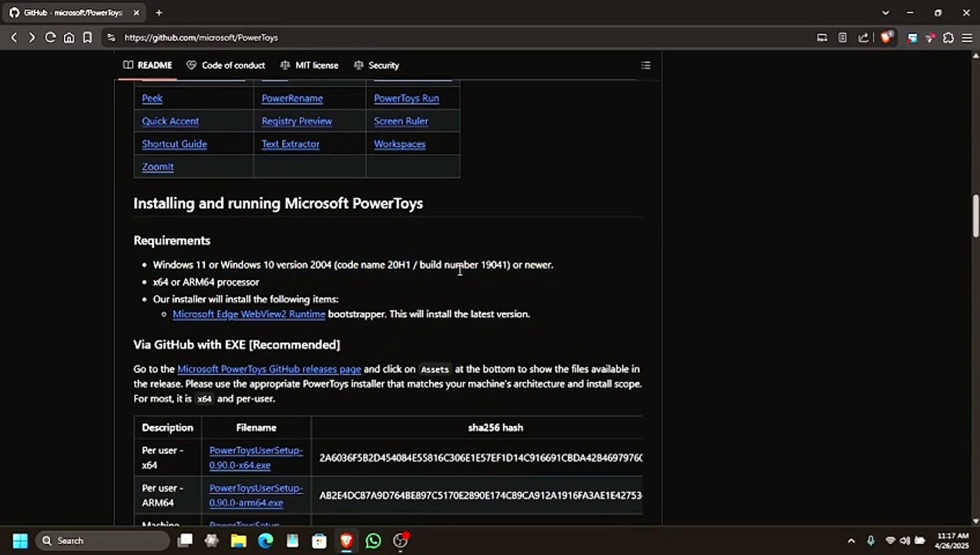Open the browser home page
This screenshot has width=980, height=555.
click(x=69, y=37)
